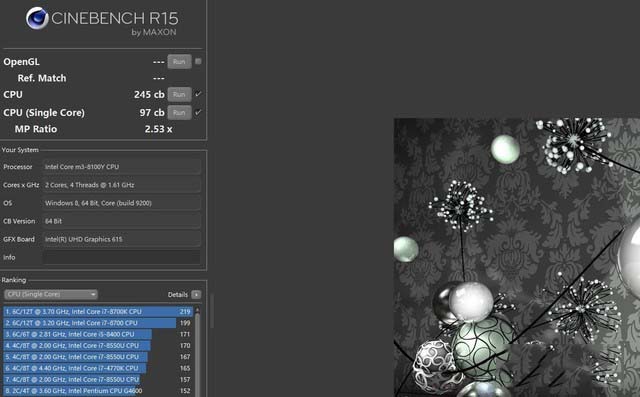
Task: Click the panel splitter handle beside ranking
Action: [212, 310]
